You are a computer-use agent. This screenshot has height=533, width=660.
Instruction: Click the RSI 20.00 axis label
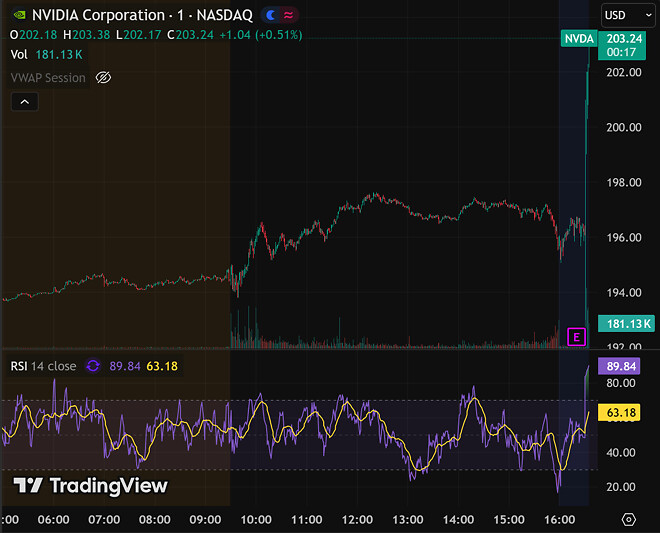pyautogui.click(x=621, y=487)
